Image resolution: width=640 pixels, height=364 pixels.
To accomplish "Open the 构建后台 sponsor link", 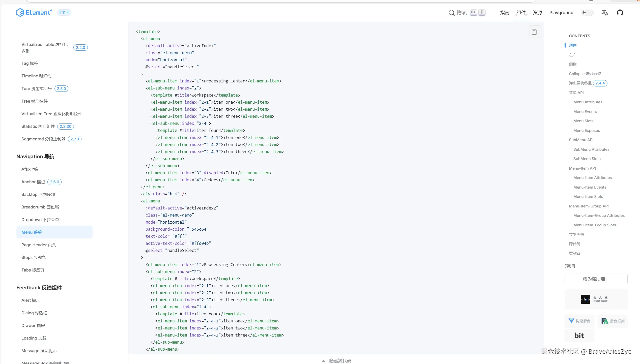I will click(x=579, y=321).
